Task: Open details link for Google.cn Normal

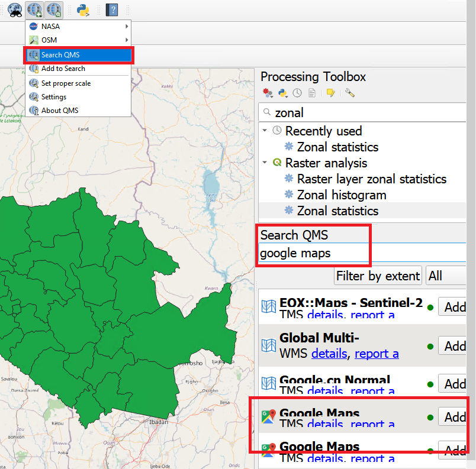Action: pyautogui.click(x=325, y=390)
